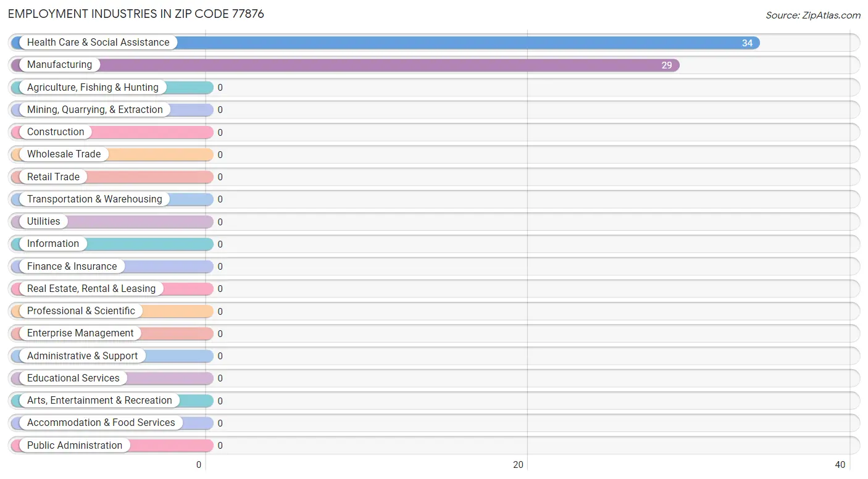
Task: Select the Mining, Quarrying, & Extraction label
Action: coord(95,110)
